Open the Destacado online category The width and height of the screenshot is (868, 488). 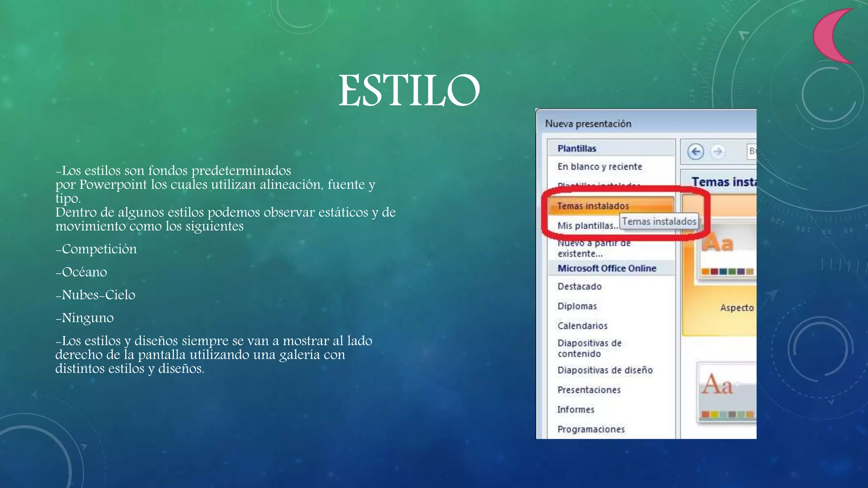pos(579,286)
